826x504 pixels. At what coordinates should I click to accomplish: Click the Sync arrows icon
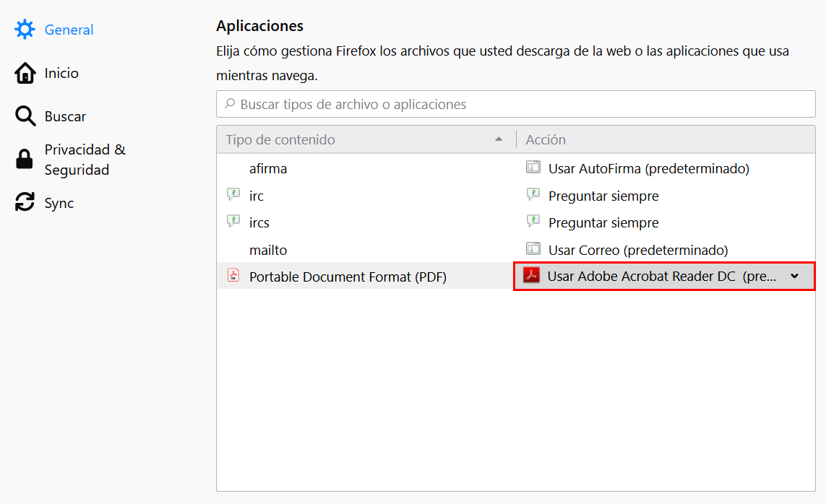pyautogui.click(x=25, y=203)
